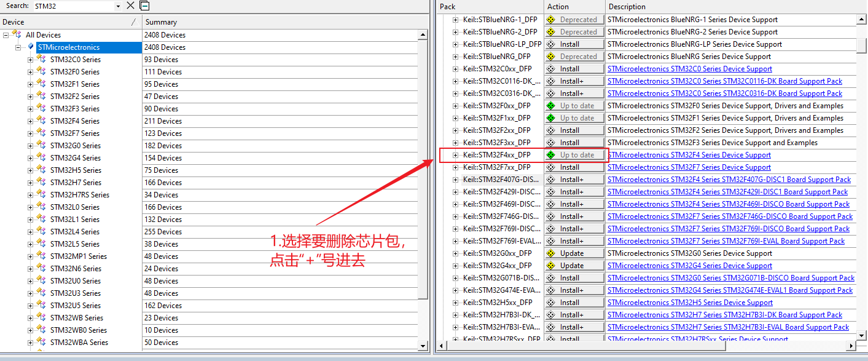Viewport: 868px width, 361px height.
Task: Expand the Keil::STM32H5xx_DFP pack
Action: 456,303
